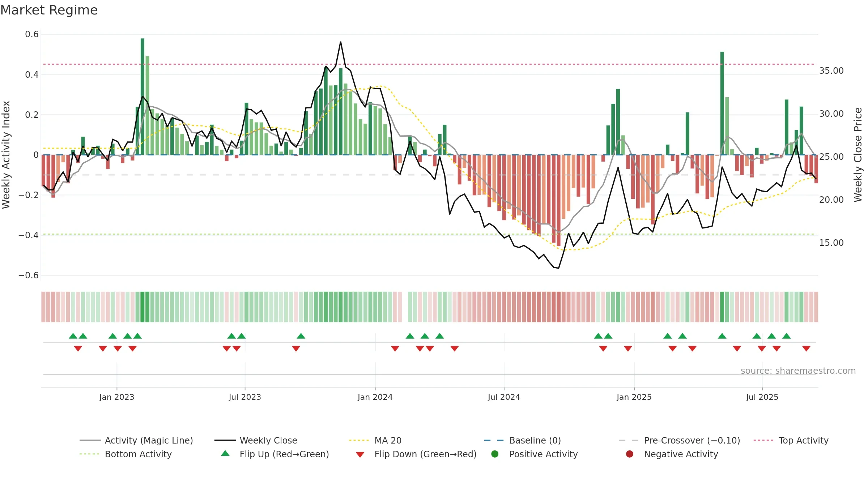Click the weekly close peak in late 2023
This screenshot has height=488, width=868.
340,42
